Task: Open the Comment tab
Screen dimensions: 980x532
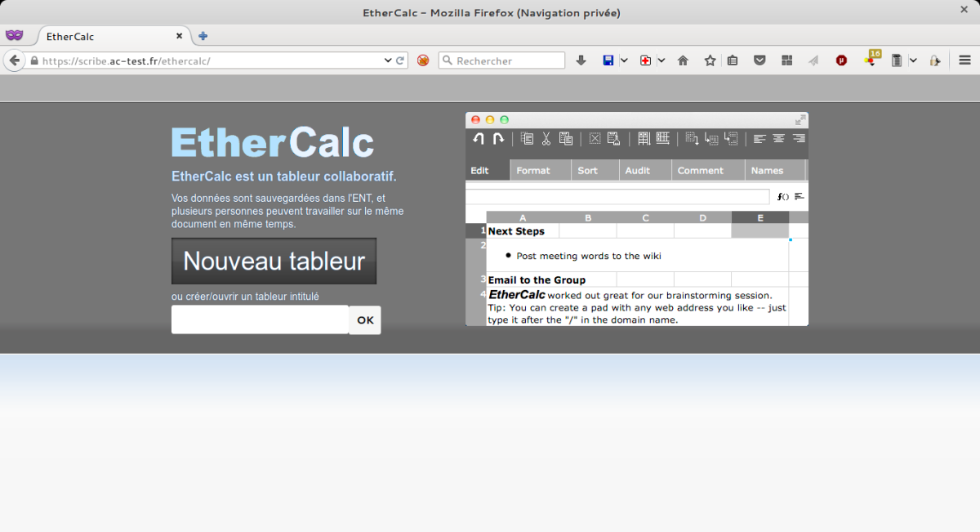Action: coord(708,170)
